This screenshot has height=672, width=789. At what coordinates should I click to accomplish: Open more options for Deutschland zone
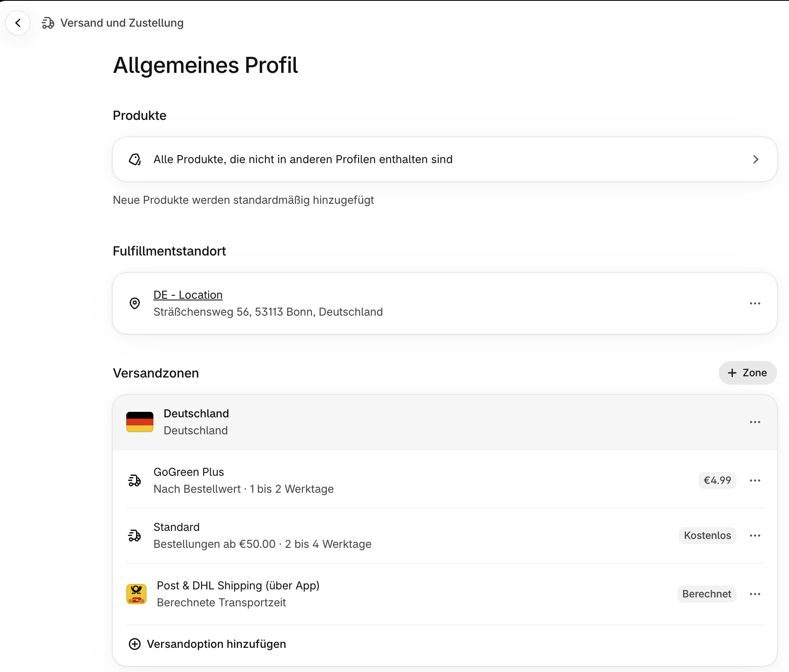(755, 422)
